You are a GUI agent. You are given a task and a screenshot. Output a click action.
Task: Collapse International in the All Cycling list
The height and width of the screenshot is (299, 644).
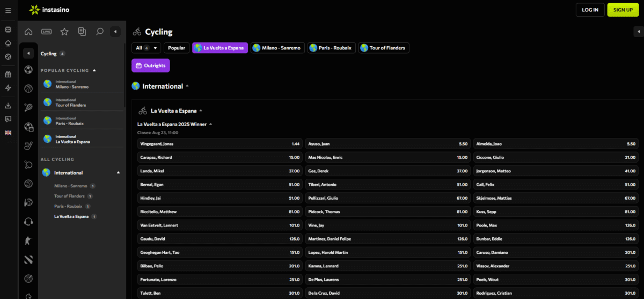tap(118, 173)
